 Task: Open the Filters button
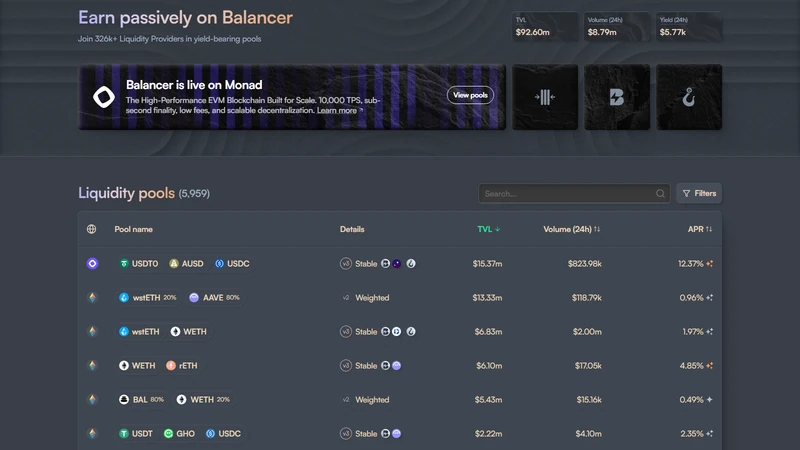click(699, 193)
